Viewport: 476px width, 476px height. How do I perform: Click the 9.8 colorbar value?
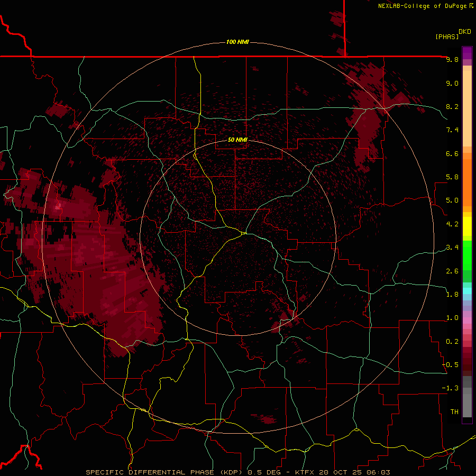tap(452, 59)
